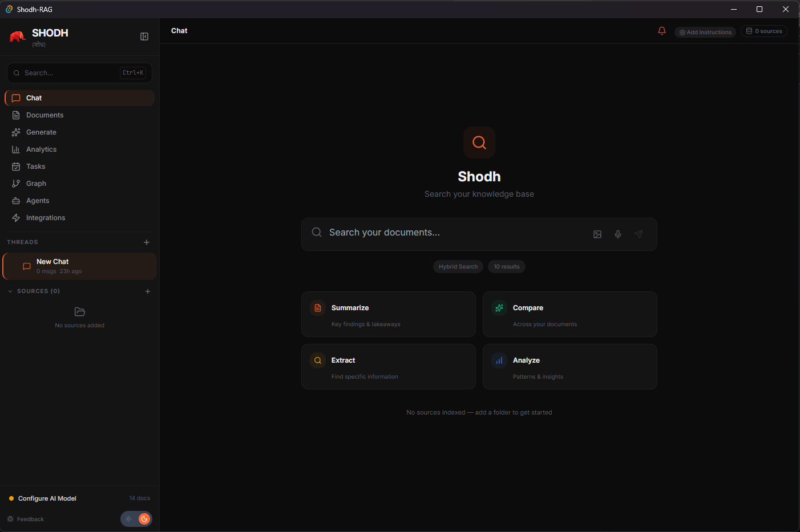The image size is (800, 532).
Task: Click the Extract card's magnifier icon
Action: (x=318, y=360)
